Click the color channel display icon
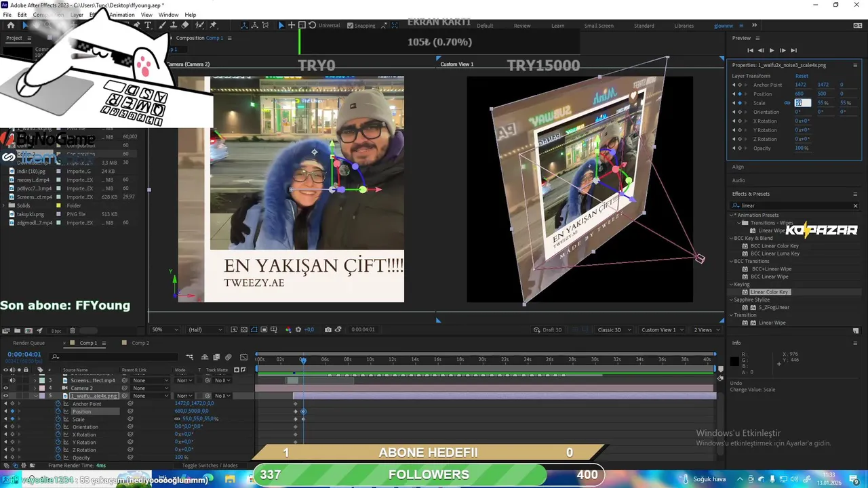Image resolution: width=868 pixels, height=488 pixels. pyautogui.click(x=288, y=330)
